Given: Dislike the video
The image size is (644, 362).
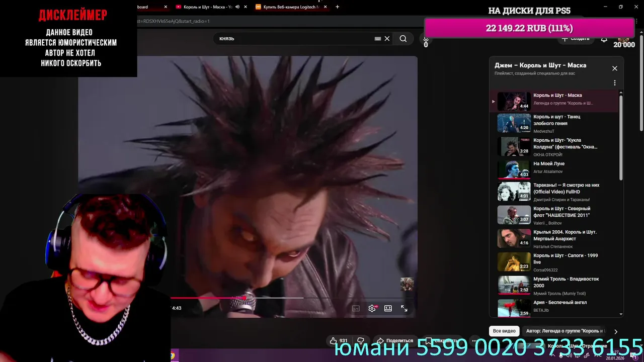Looking at the screenshot, I should pos(360,340).
